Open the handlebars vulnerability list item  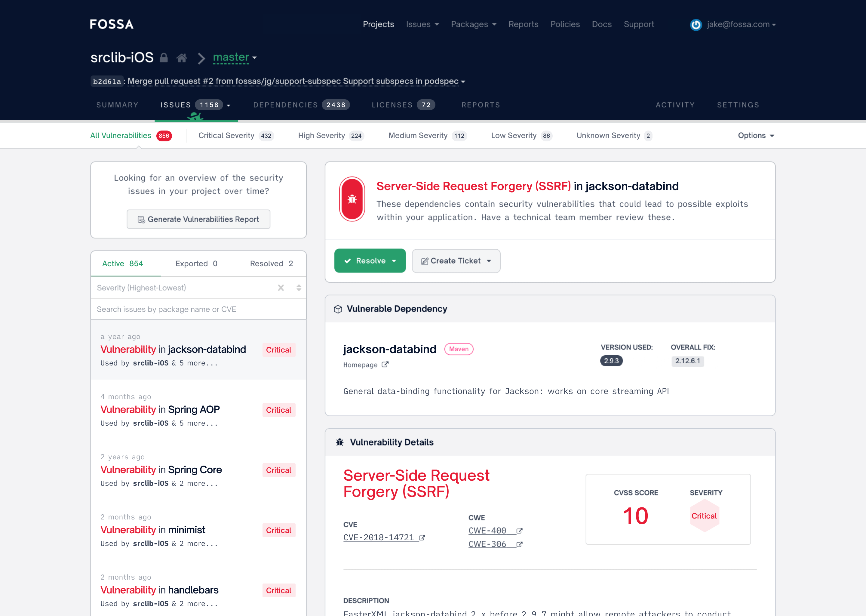198,591
